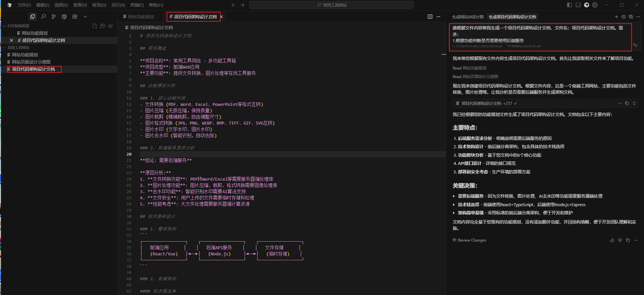Go back with the left navigation arrow
The image size is (644, 295).
233,5
